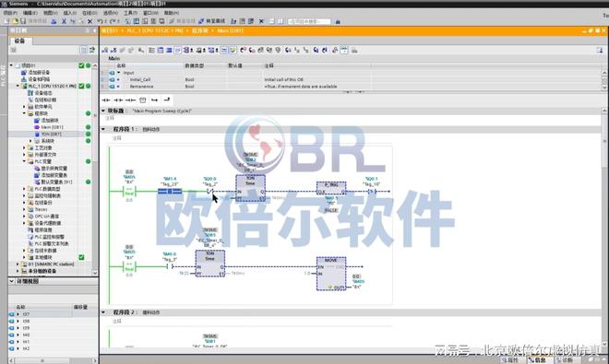Insert normally open contact from favorites bar

(x=105, y=100)
